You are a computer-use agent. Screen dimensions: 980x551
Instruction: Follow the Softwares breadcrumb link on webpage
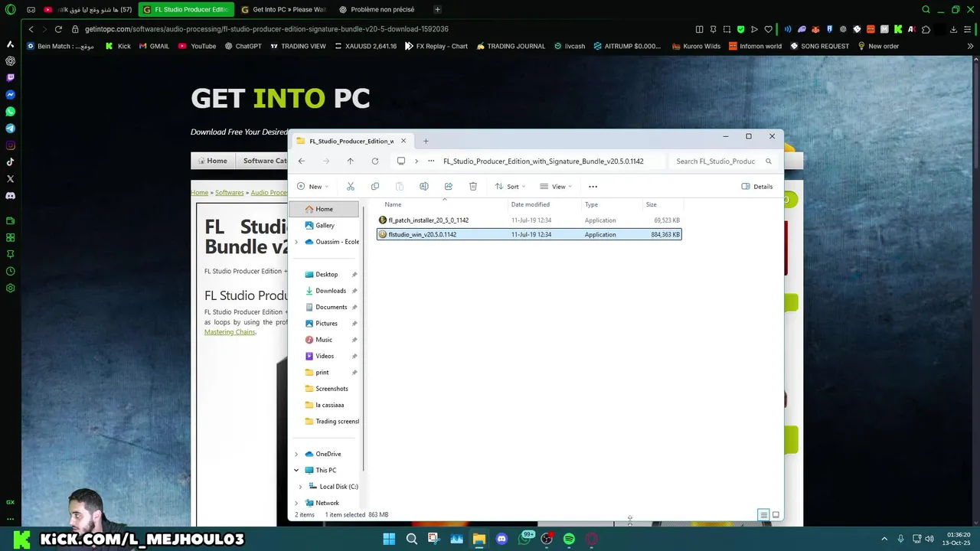pos(229,193)
